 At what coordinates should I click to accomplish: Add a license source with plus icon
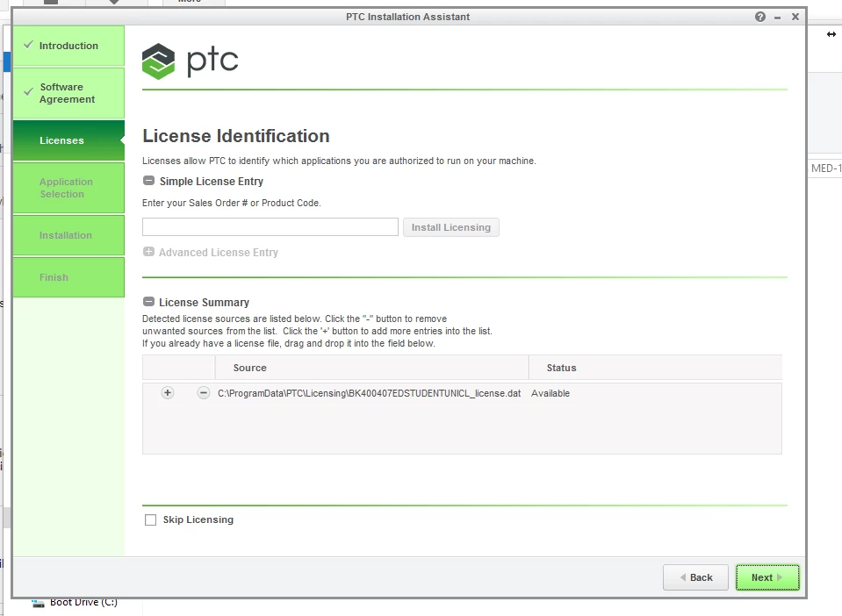point(168,393)
